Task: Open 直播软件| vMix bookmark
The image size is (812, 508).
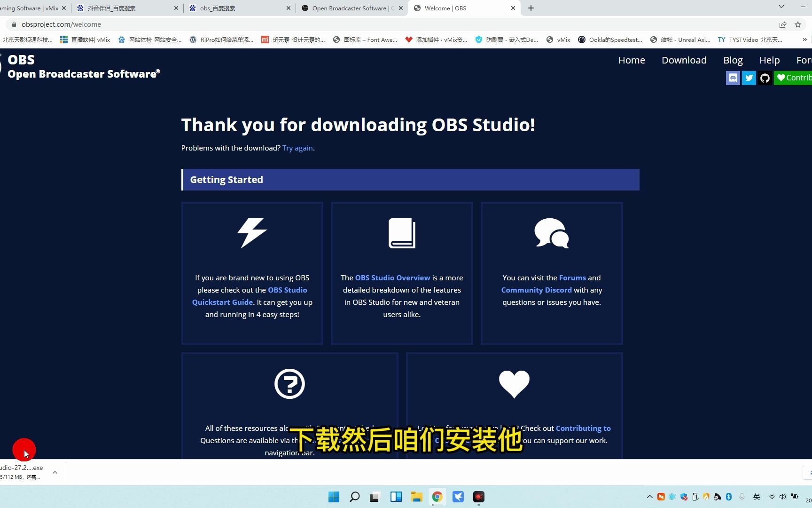Action: click(x=85, y=40)
